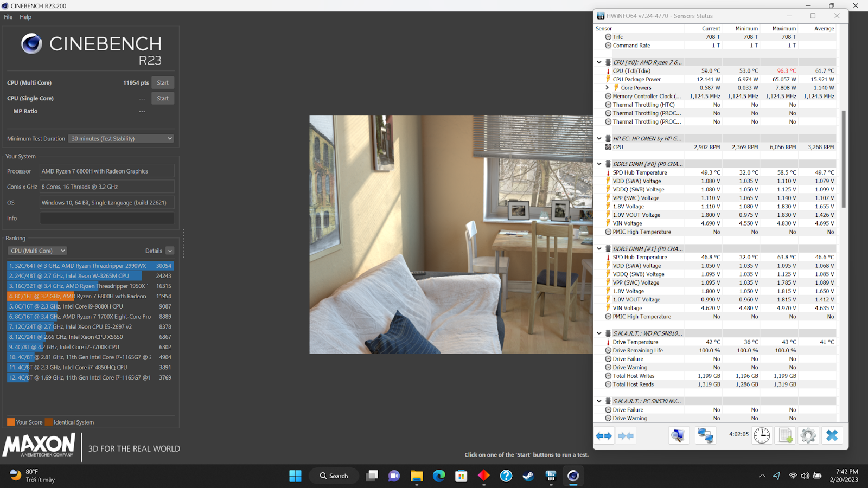868x488 pixels.
Task: Collapse CPU [#0] AMD Ryzen sensor group
Action: click(599, 62)
